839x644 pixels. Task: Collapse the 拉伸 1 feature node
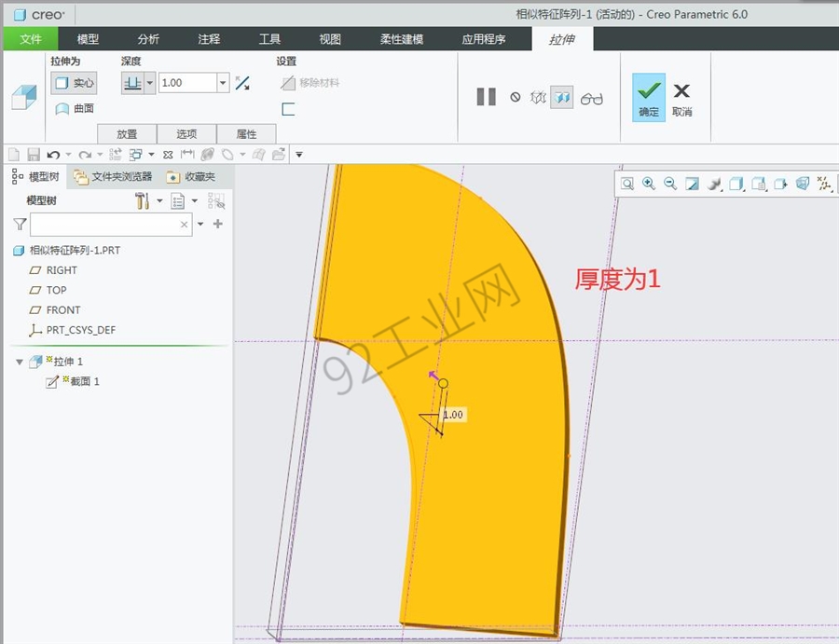click(x=20, y=363)
